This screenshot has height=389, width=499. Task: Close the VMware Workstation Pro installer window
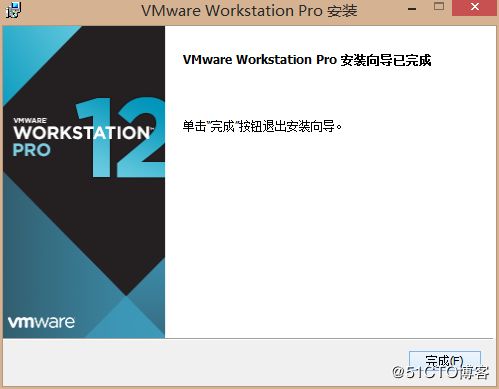[x=475, y=7]
